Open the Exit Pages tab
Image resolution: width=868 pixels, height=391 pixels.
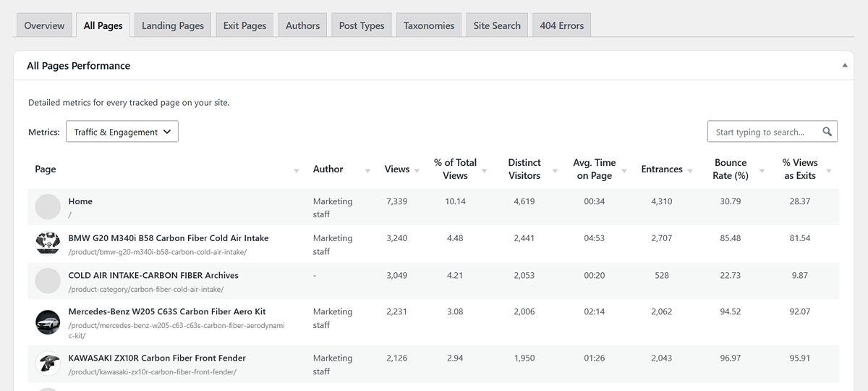[244, 25]
